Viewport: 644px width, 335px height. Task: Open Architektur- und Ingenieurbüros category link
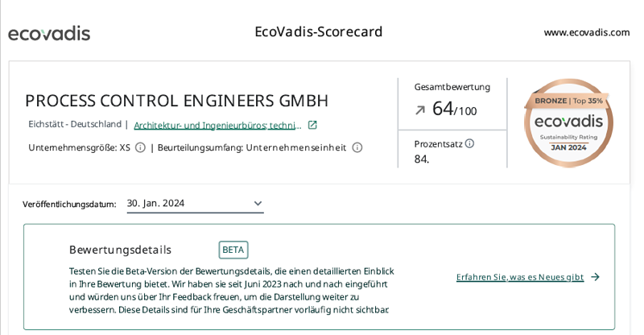[x=217, y=125]
